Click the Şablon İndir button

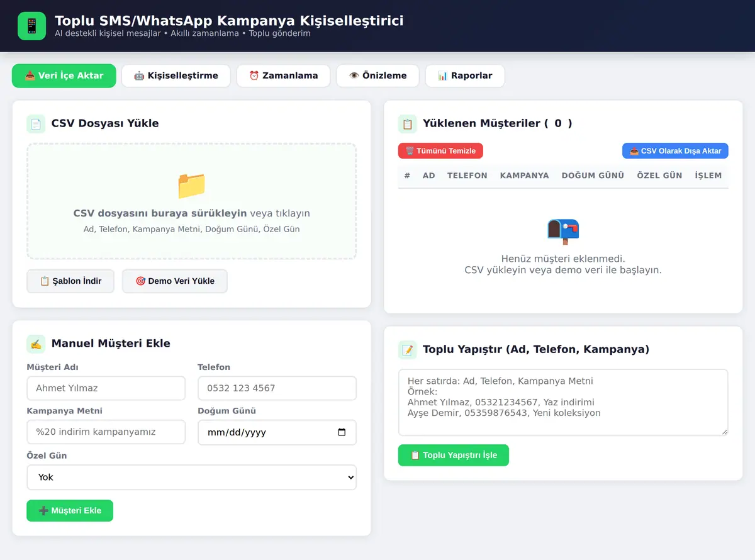[70, 281]
